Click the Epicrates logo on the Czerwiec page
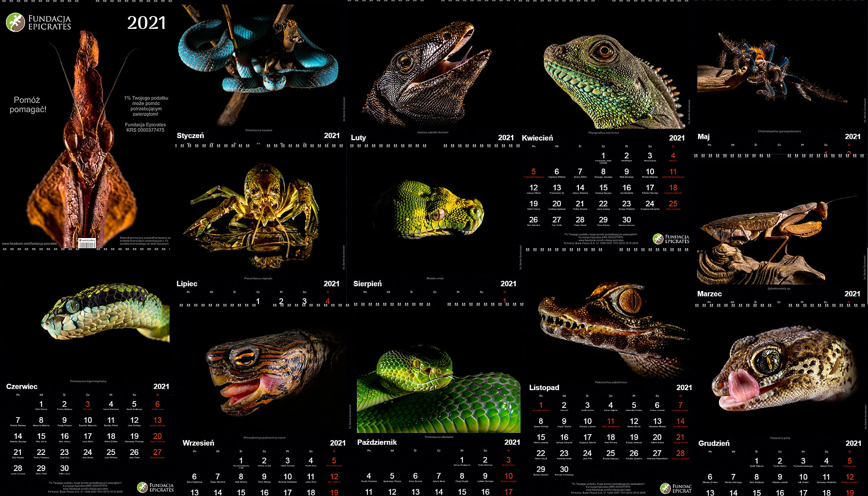Viewport: 868px width, 496px height. click(156, 487)
